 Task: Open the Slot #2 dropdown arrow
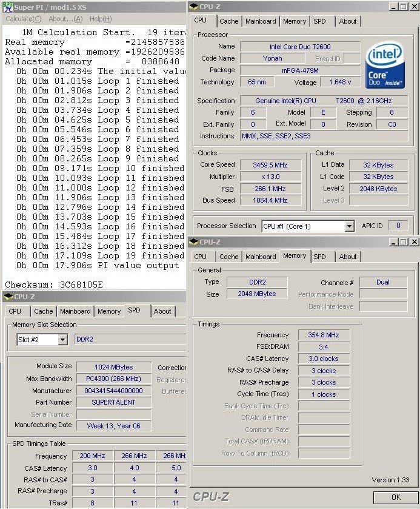(x=62, y=340)
